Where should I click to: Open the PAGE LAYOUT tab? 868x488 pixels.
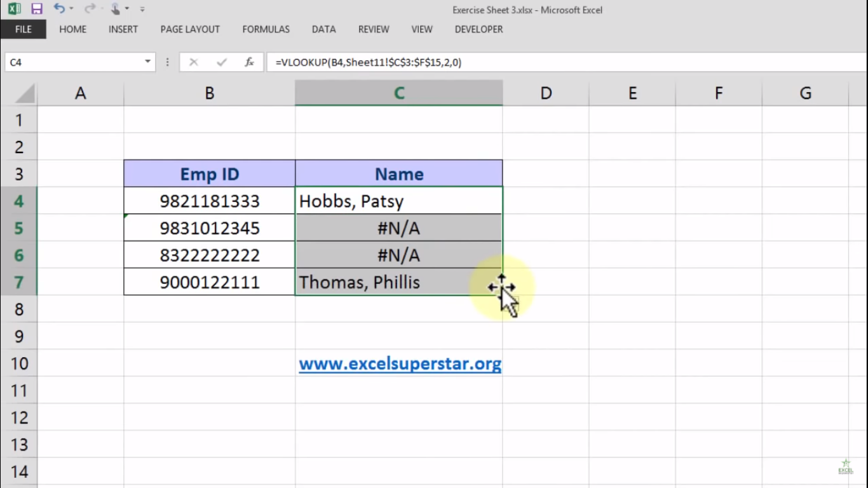coord(190,29)
